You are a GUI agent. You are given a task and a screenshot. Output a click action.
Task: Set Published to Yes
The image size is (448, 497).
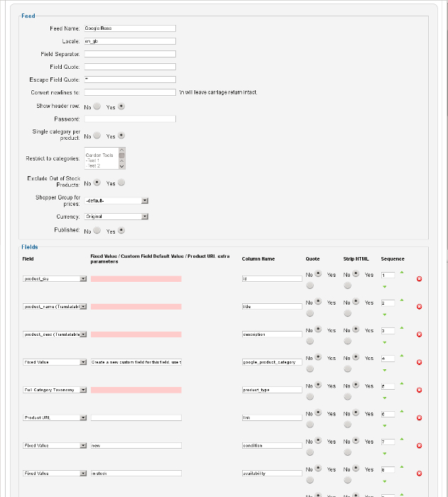coord(121,231)
